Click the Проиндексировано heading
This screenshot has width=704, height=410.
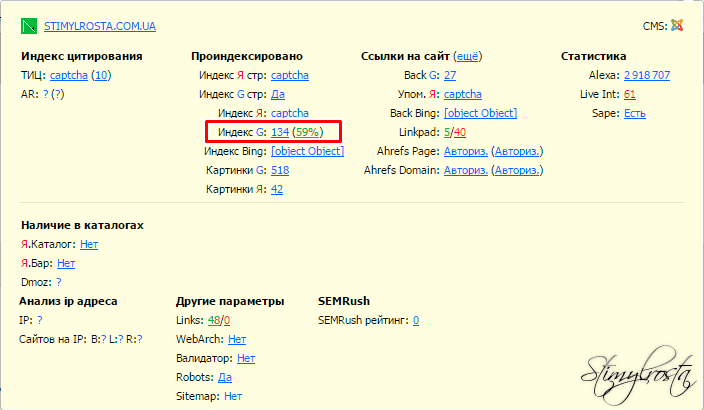coord(247,56)
